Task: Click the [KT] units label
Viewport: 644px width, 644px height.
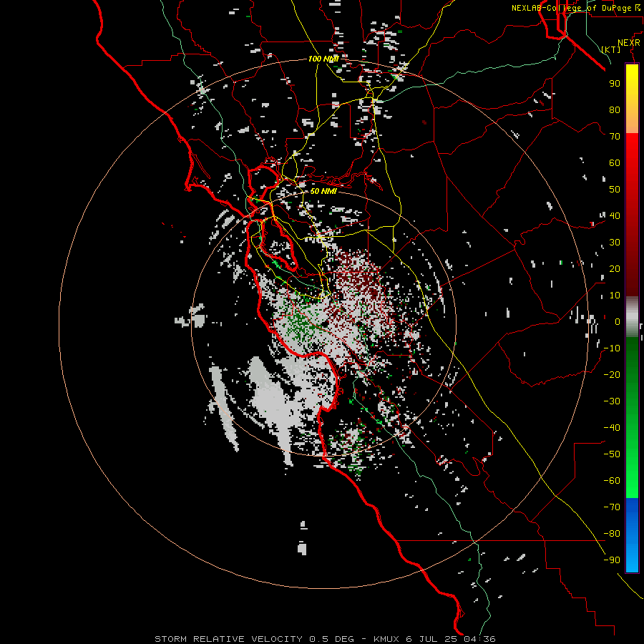Action: click(611, 49)
